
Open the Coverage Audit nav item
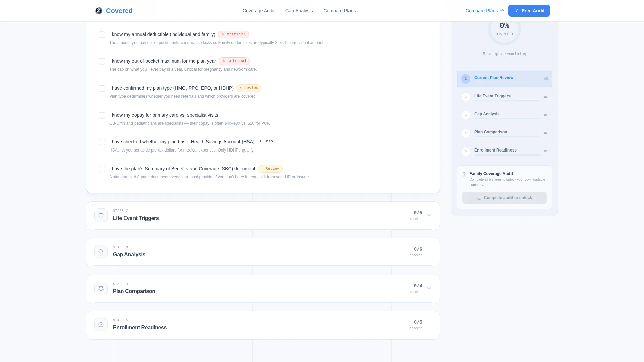(259, 11)
